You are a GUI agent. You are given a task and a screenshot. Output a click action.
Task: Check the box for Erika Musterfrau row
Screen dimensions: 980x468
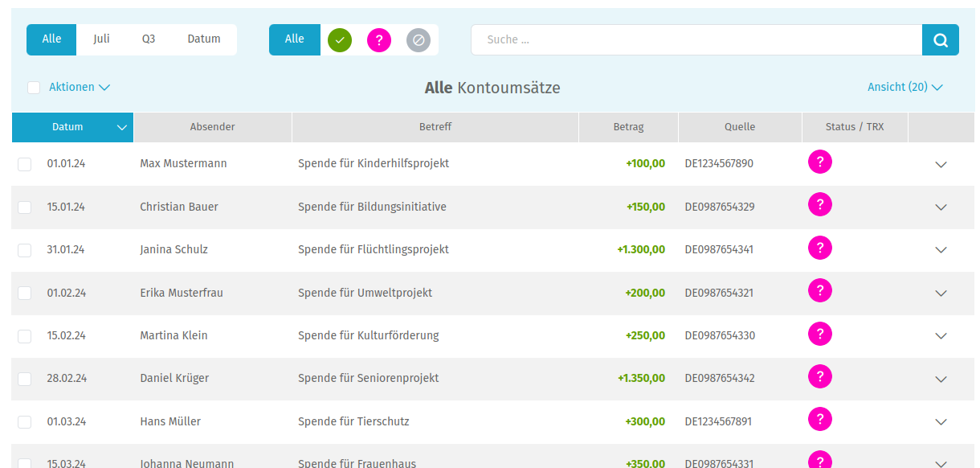(x=25, y=293)
